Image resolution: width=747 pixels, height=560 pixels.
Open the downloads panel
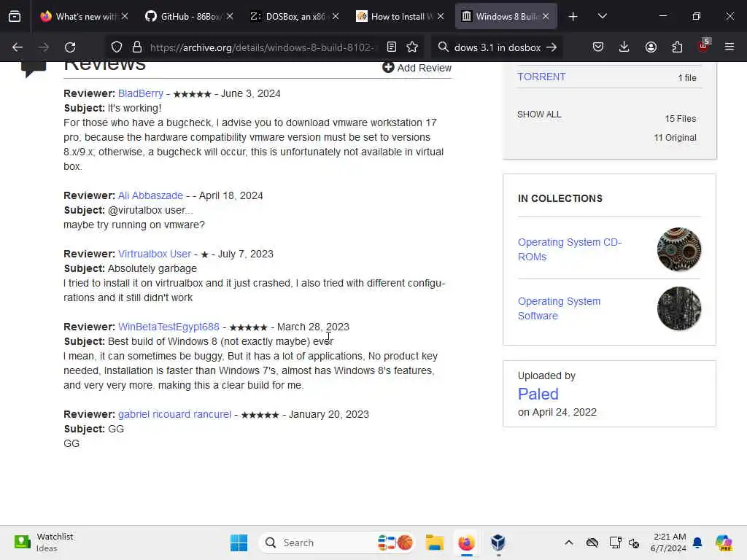(x=624, y=47)
